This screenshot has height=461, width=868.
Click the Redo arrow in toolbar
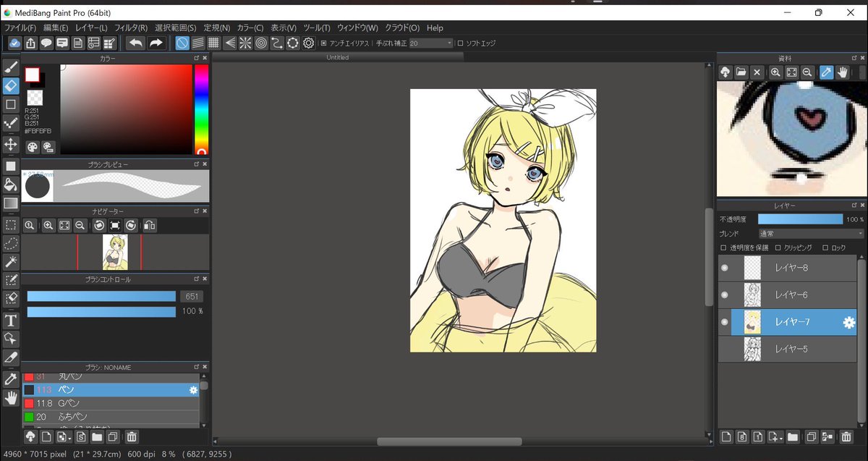[x=156, y=43]
